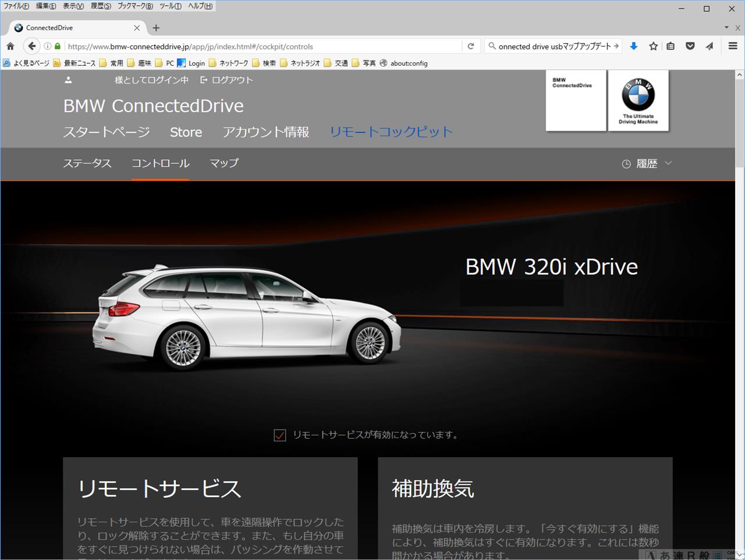Open the 趣味 bookmarks folder
The height and width of the screenshot is (560, 745).
140,63
